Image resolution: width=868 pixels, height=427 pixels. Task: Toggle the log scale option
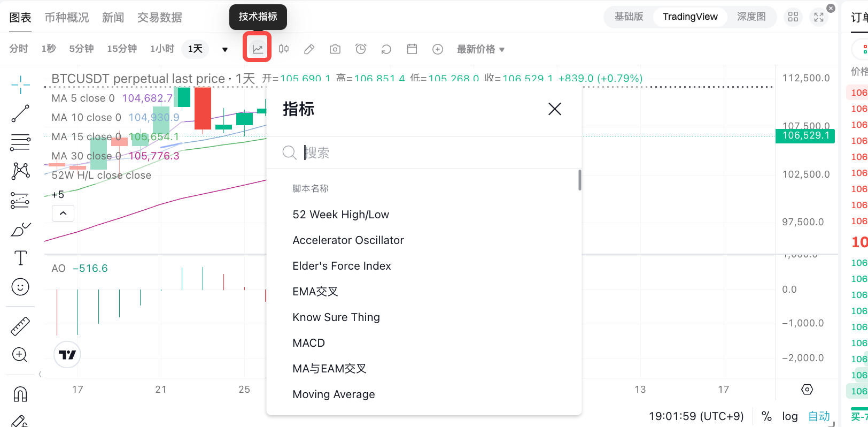point(789,416)
